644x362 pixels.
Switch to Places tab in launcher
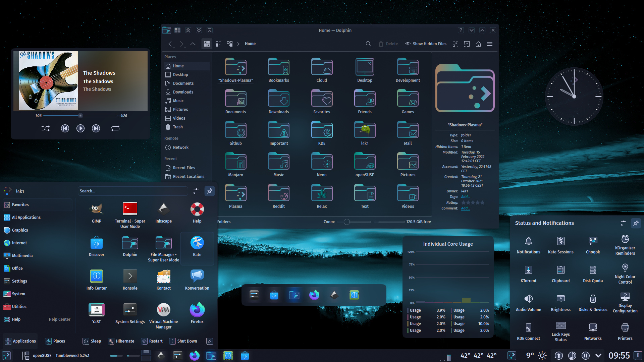point(55,341)
